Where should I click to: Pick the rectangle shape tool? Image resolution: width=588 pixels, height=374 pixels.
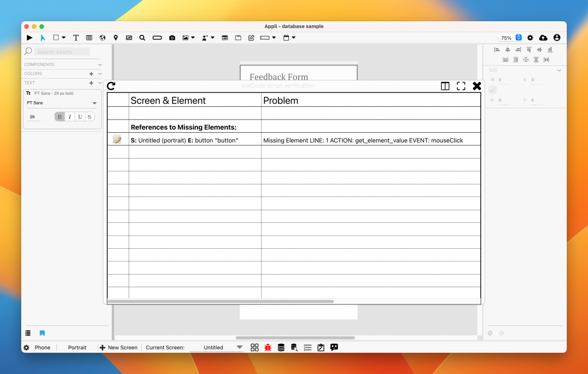pyautogui.click(x=56, y=37)
